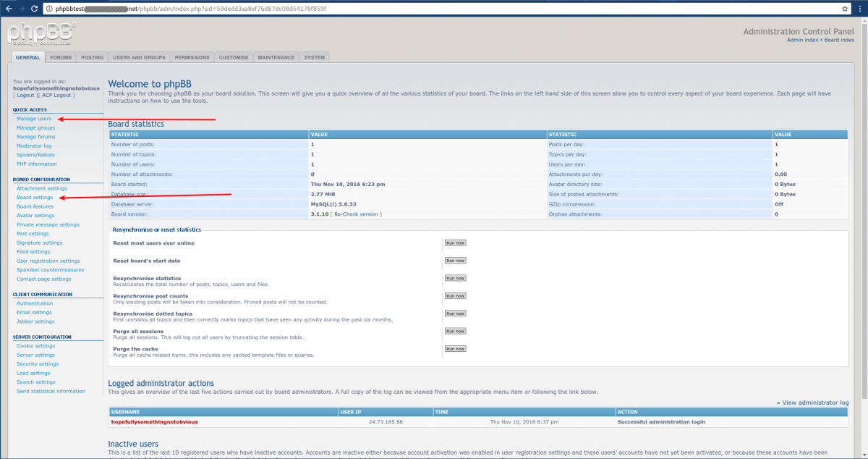This screenshot has width=868, height=459.
Task: Open Security settings link
Action: click(x=38, y=364)
